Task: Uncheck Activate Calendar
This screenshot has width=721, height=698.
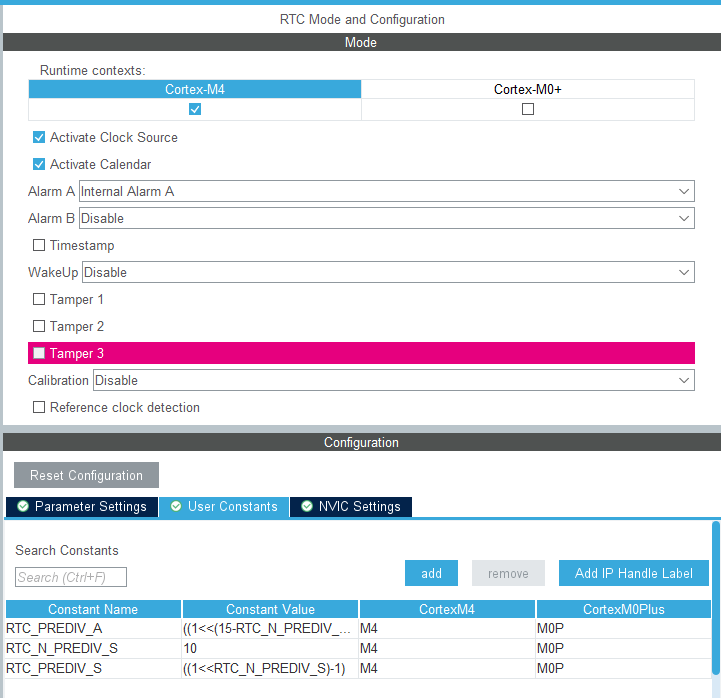Action: pos(39,165)
